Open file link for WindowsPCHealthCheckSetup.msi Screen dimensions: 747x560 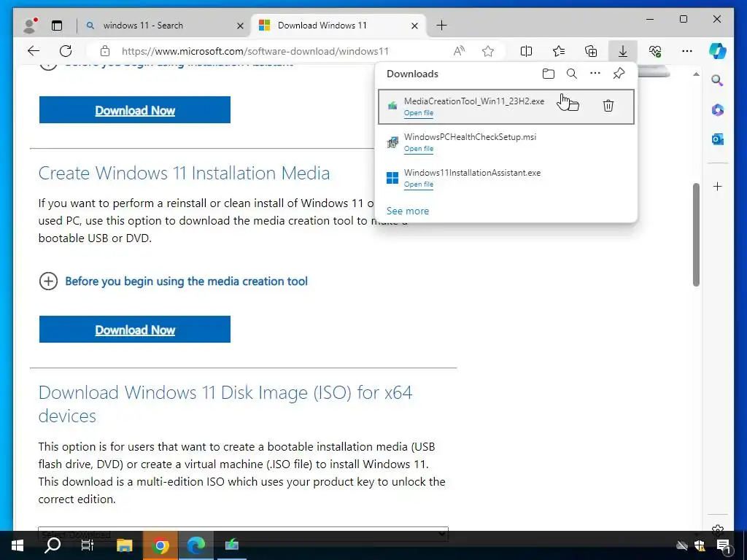418,149
